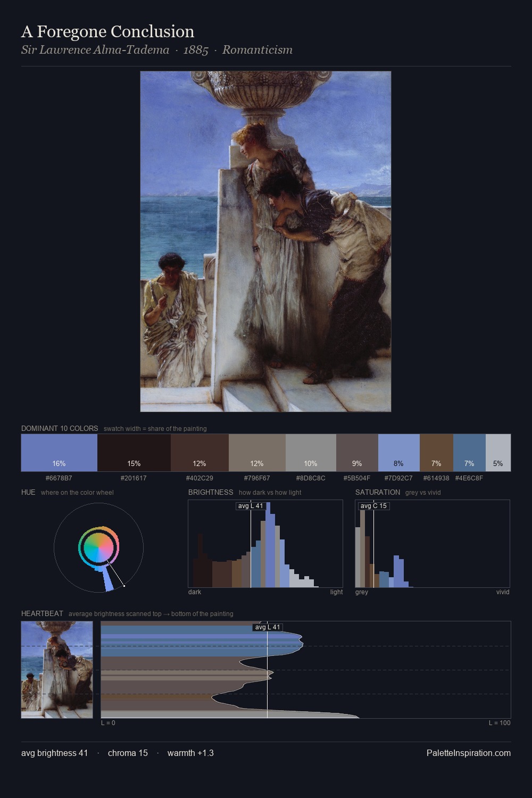Click the hex code #5B504F text
The image size is (532, 798).
[x=356, y=478]
